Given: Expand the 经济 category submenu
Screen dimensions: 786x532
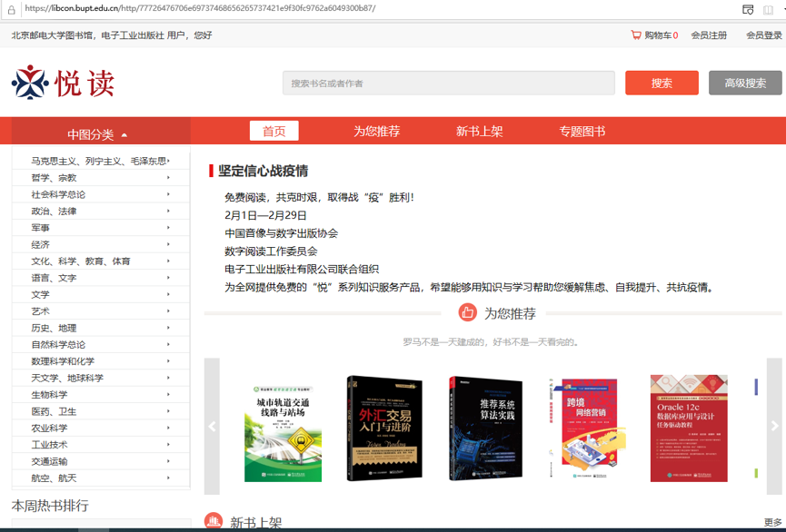Looking at the screenshot, I should click(168, 244).
